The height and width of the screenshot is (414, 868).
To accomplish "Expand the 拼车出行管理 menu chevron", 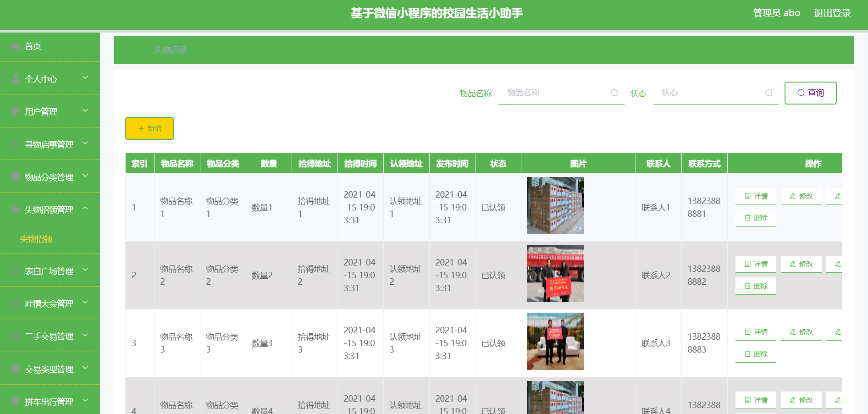I will coord(85,401).
